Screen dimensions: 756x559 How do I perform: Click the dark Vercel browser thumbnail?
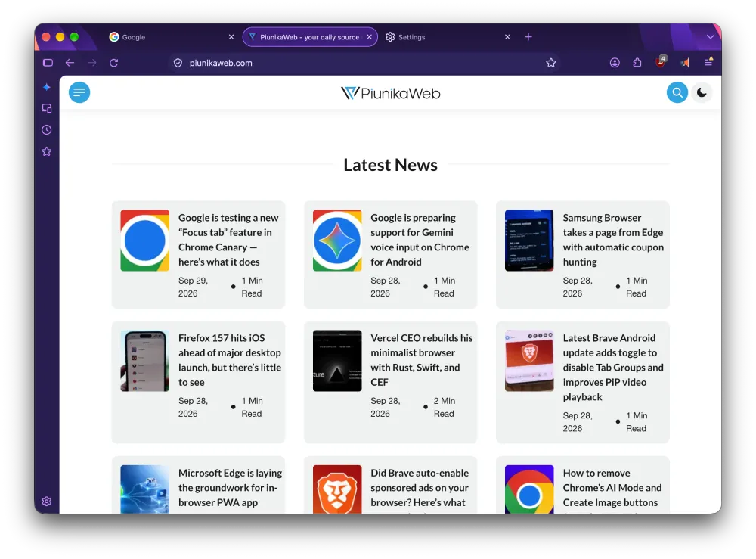click(337, 361)
